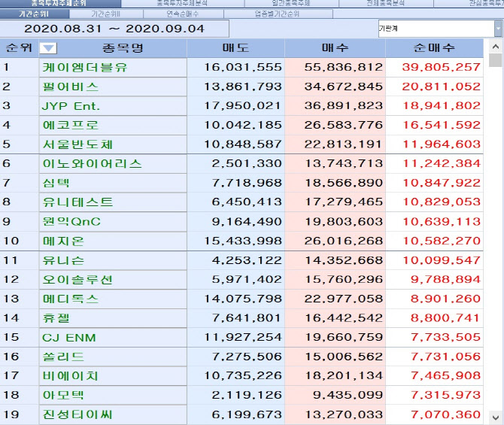Screen dimensions: 504x425
Task: Click net buy value 18,941,802
Action: (x=442, y=106)
